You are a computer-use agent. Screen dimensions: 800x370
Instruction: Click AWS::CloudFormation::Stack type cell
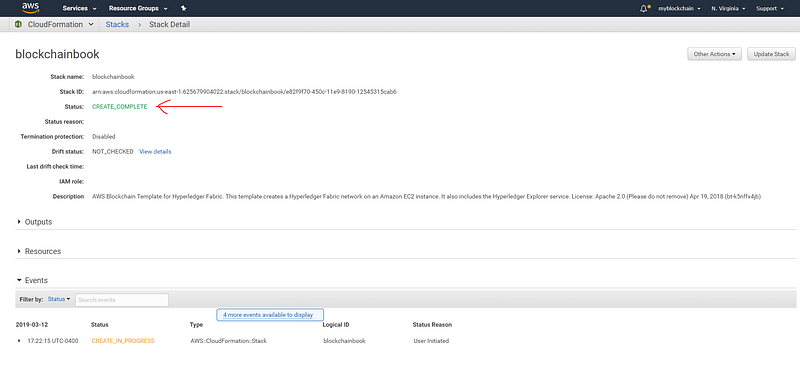point(228,340)
